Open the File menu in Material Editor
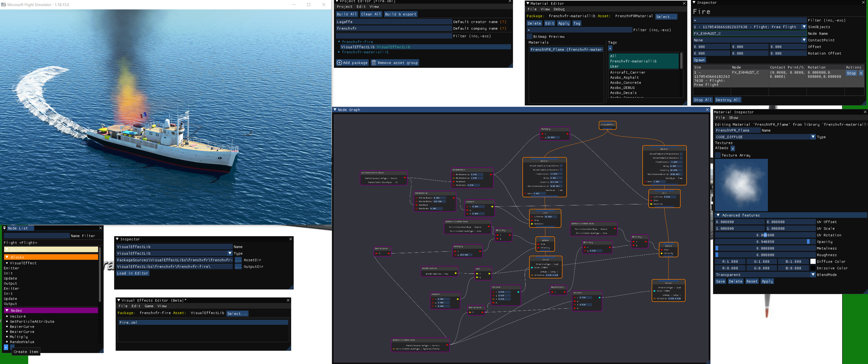This screenshot has width=868, height=364. tap(532, 9)
